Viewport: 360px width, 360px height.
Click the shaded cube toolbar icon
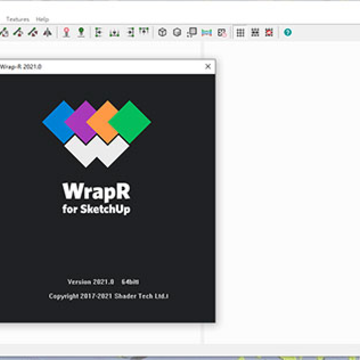point(177,32)
